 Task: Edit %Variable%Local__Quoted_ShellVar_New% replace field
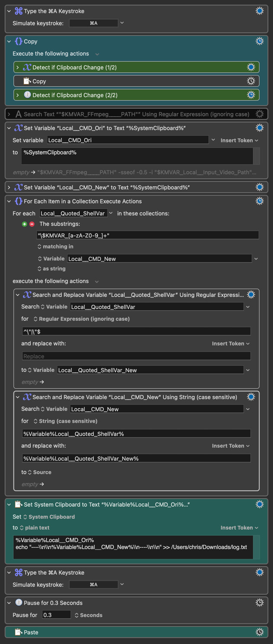(136, 458)
